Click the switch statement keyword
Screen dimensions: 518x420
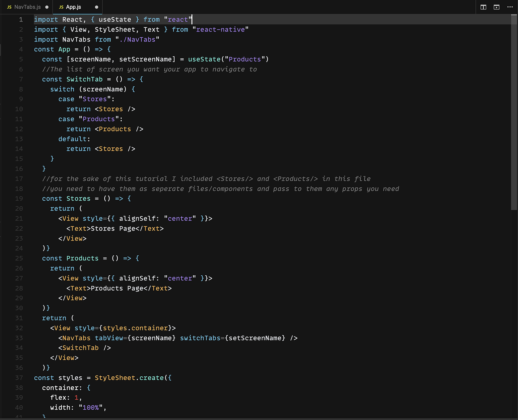tap(62, 89)
